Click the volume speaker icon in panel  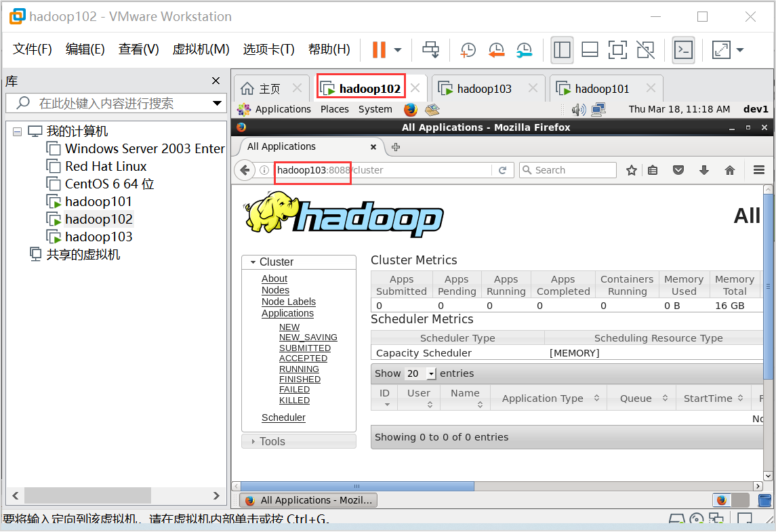point(579,109)
